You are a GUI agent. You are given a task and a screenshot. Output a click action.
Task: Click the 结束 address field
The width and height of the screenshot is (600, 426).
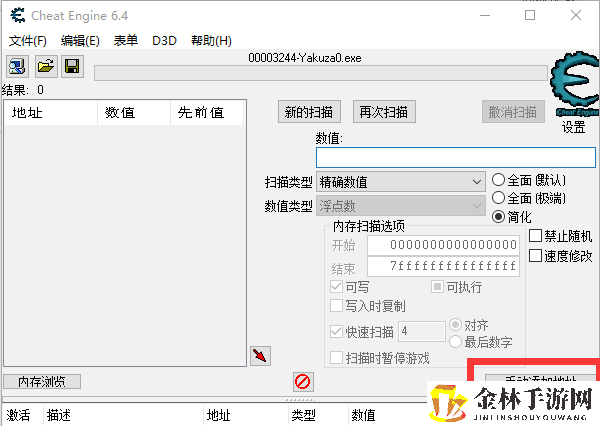(x=443, y=266)
